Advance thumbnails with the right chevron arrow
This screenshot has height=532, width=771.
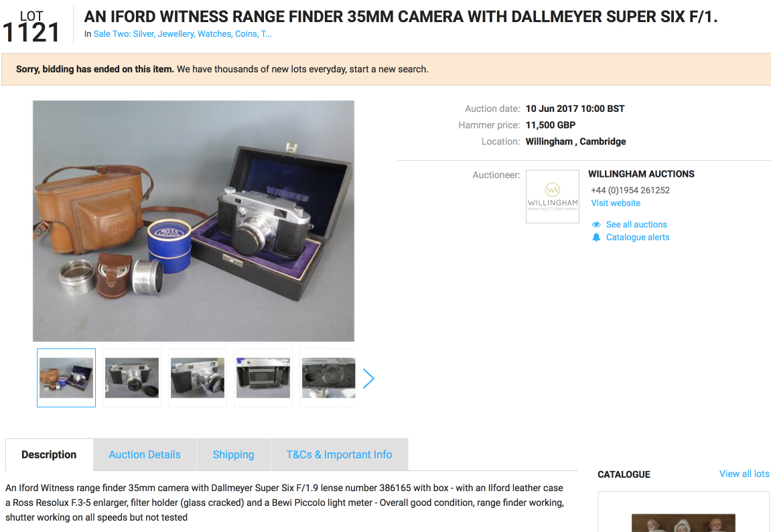point(369,379)
